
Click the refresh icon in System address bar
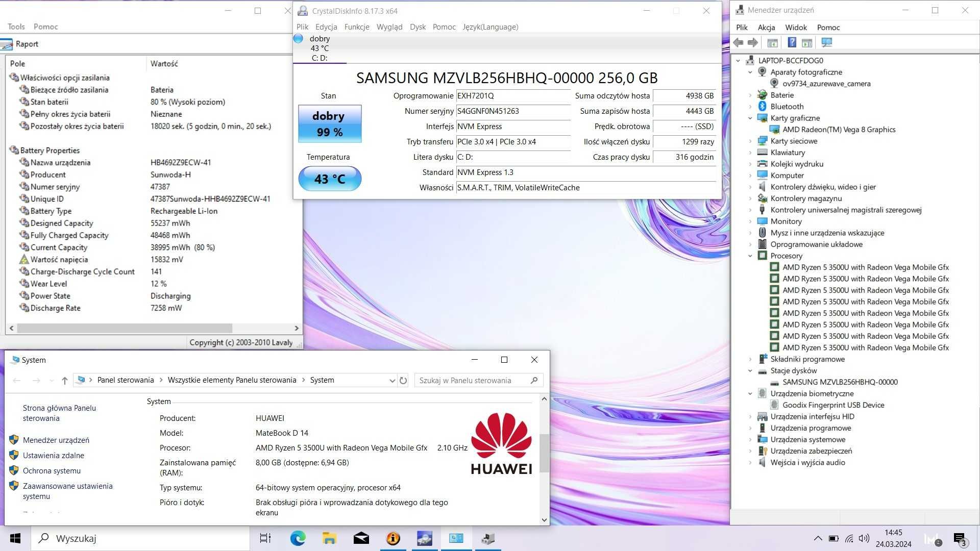point(403,381)
